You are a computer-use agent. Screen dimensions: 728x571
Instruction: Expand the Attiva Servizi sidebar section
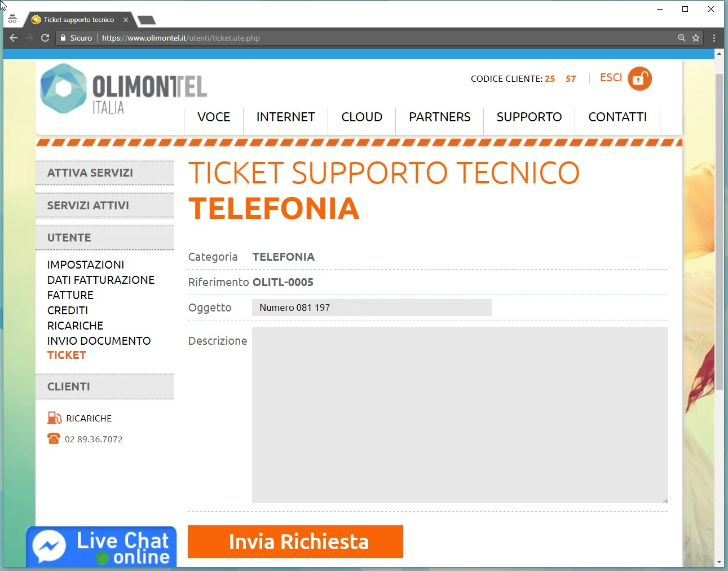pyautogui.click(x=104, y=173)
